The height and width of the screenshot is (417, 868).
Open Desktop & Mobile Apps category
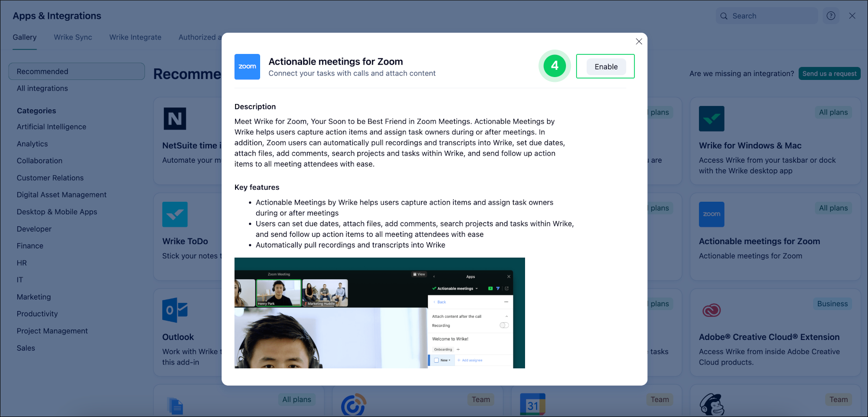point(57,212)
